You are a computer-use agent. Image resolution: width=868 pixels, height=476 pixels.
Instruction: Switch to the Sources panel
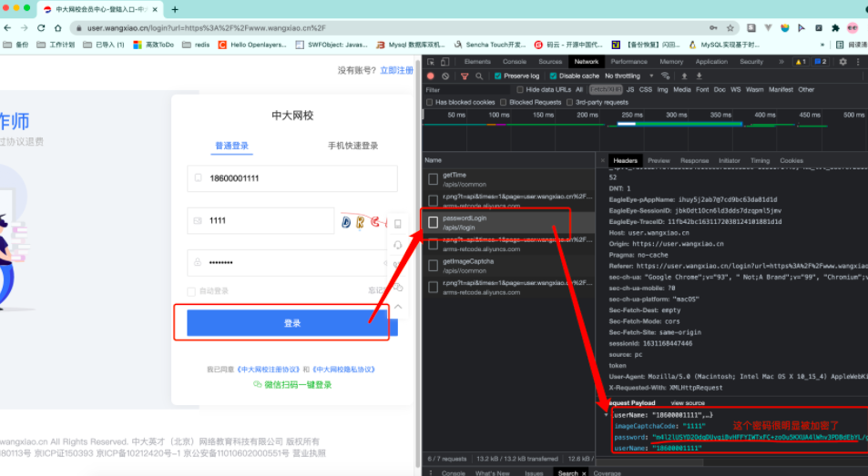pos(550,61)
